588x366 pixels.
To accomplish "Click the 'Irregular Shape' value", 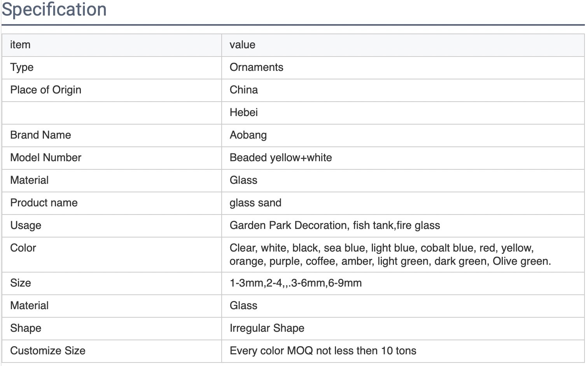I will (x=267, y=328).
